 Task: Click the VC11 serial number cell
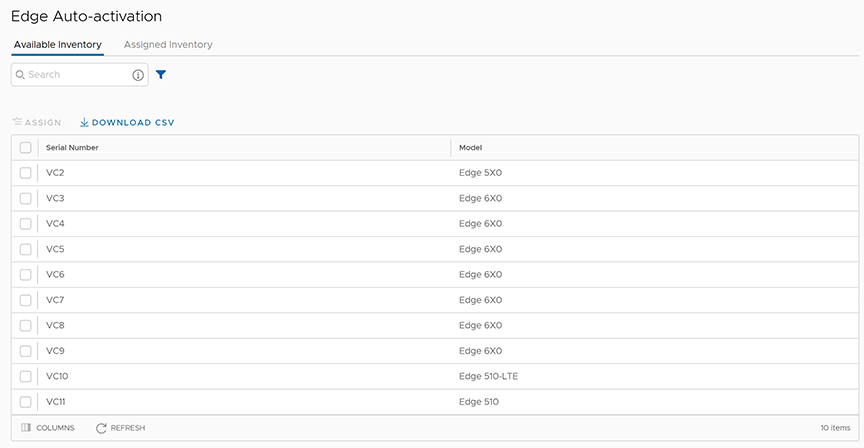(57, 402)
